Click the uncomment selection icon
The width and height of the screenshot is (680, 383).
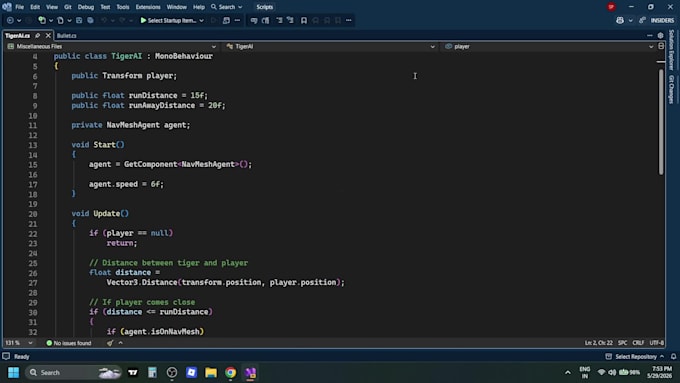pos(265,20)
